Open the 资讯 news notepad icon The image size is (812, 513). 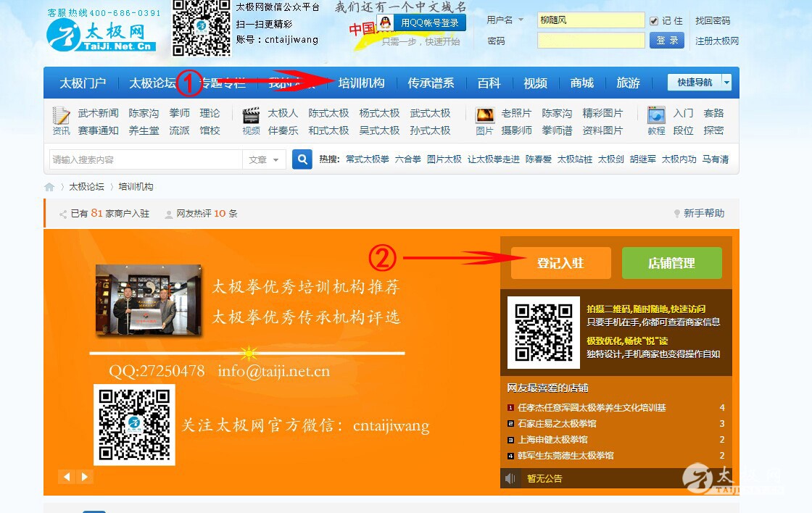[x=62, y=116]
